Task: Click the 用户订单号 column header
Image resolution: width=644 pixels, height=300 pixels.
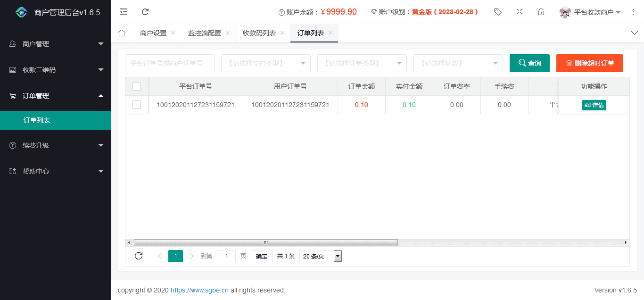Action: click(290, 86)
